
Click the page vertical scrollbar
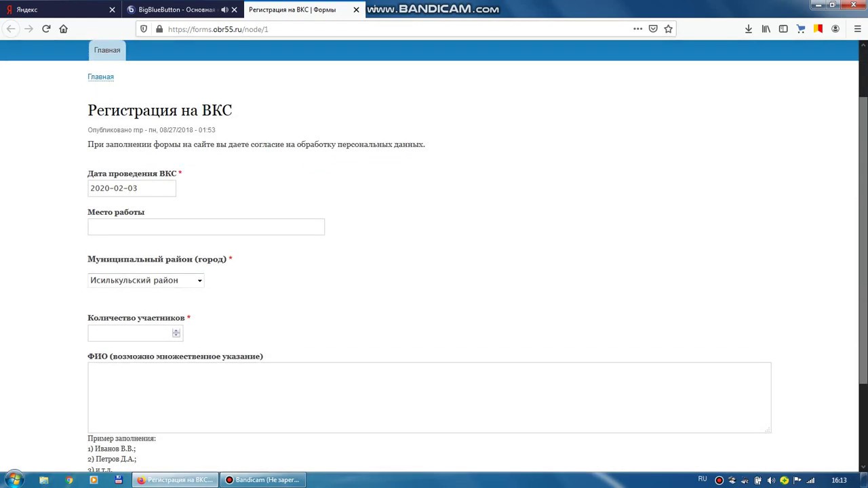(863, 241)
